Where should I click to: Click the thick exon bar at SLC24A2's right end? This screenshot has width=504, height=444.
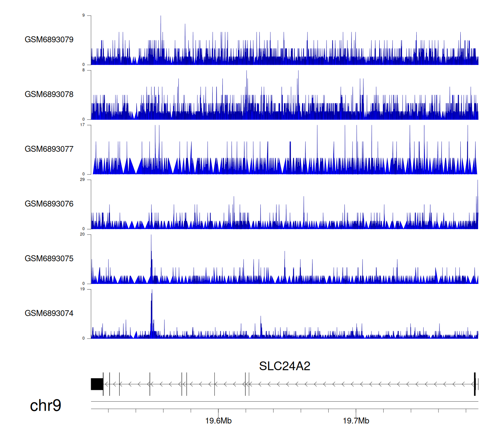pos(475,384)
